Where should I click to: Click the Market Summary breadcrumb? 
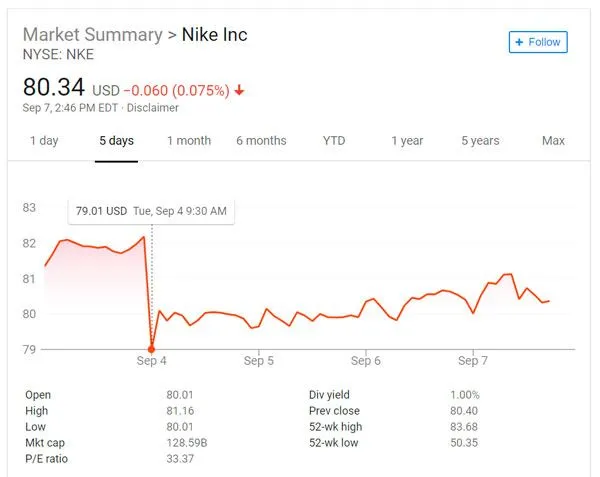pos(91,35)
